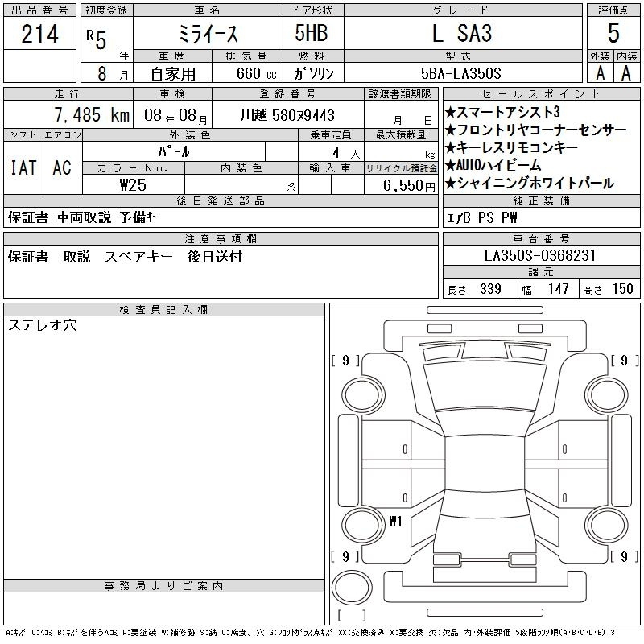Click the inspector note ステレオ穴
The width and height of the screenshot is (644, 644).
43,325
